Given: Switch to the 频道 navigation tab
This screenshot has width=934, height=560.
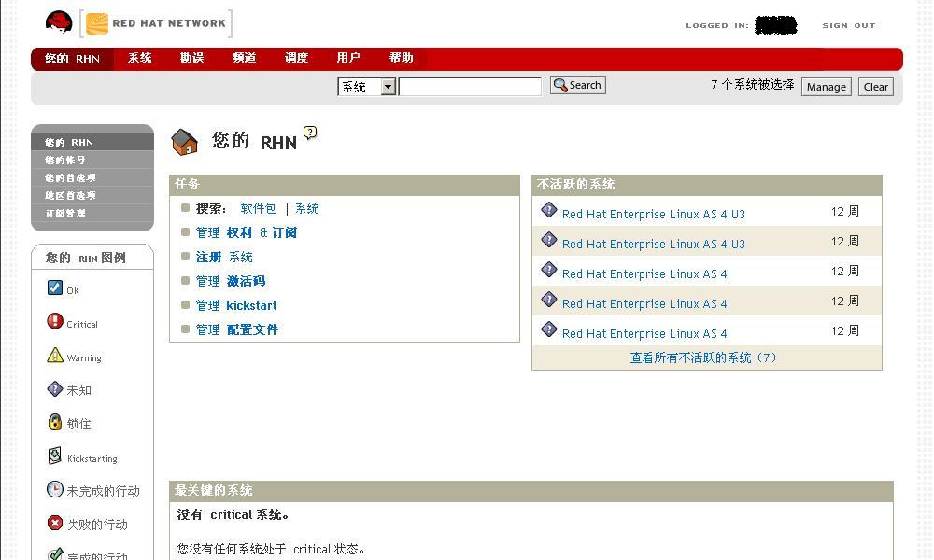Looking at the screenshot, I should (245, 58).
